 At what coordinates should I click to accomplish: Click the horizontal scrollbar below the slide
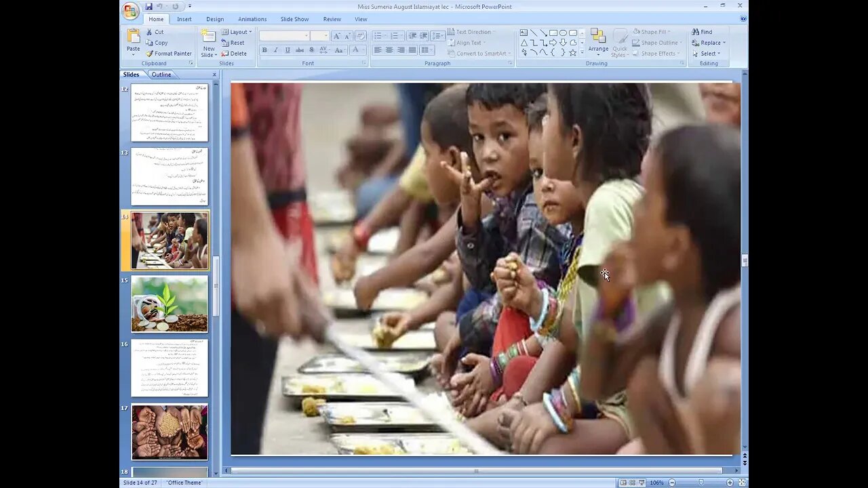pos(477,470)
